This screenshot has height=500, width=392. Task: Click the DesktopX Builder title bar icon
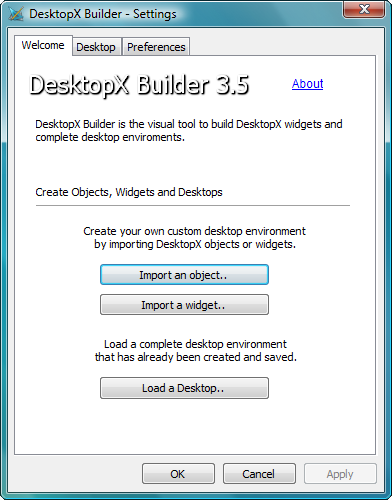[x=16, y=14]
